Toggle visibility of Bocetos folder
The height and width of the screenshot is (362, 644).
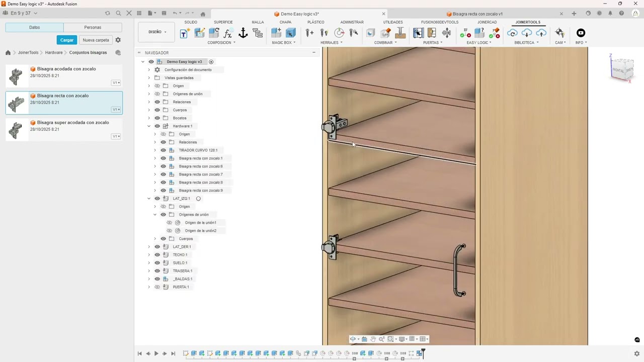pos(157,118)
